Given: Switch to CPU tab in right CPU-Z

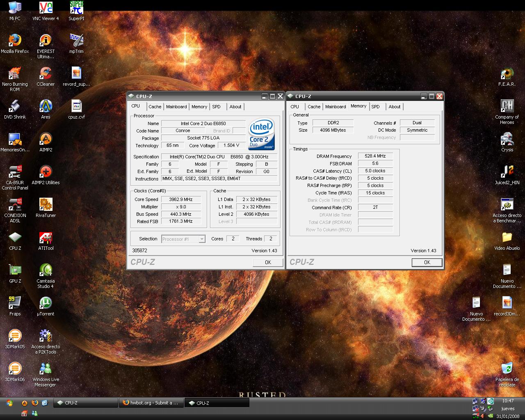Looking at the screenshot, I should (x=295, y=107).
